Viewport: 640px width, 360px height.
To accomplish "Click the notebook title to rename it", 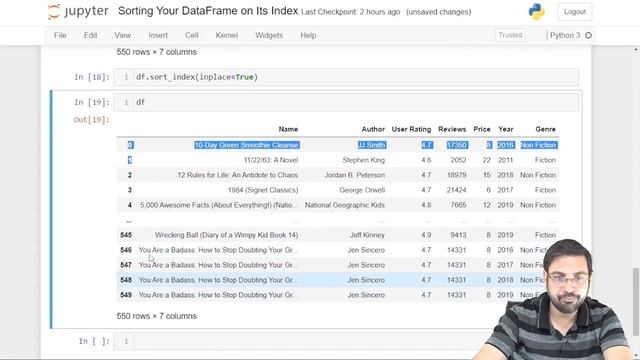I will tap(208, 11).
